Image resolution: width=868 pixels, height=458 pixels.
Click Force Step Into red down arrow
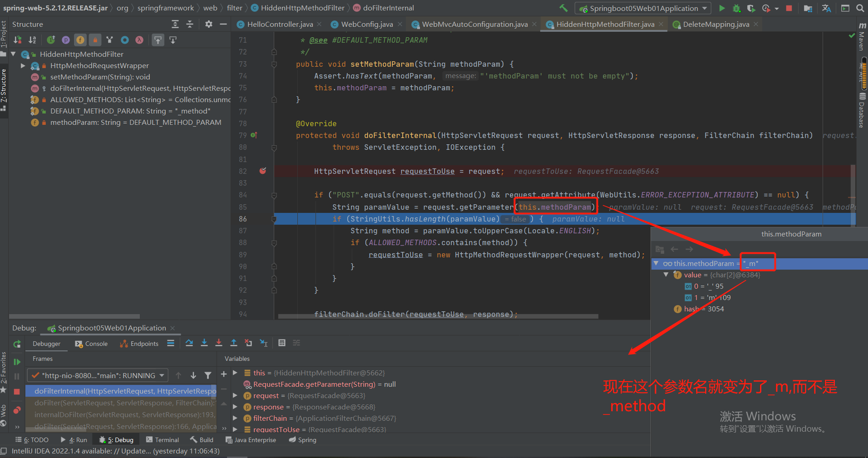219,343
